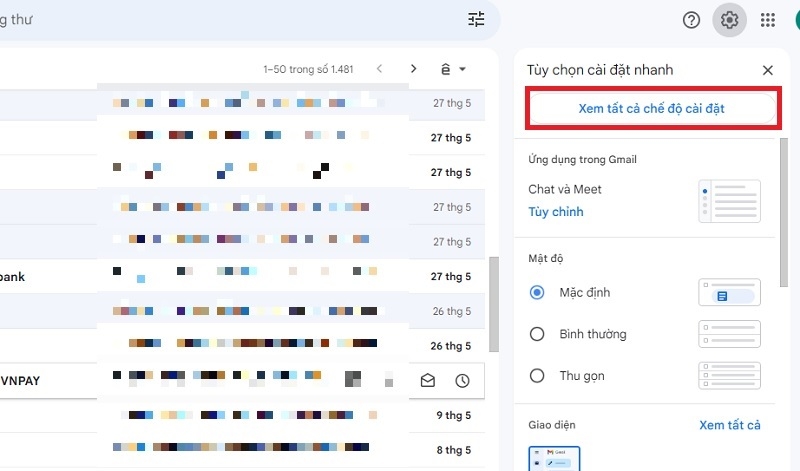Open Tùy chỉnh for Chat và Meet
800x471 pixels.
555,212
